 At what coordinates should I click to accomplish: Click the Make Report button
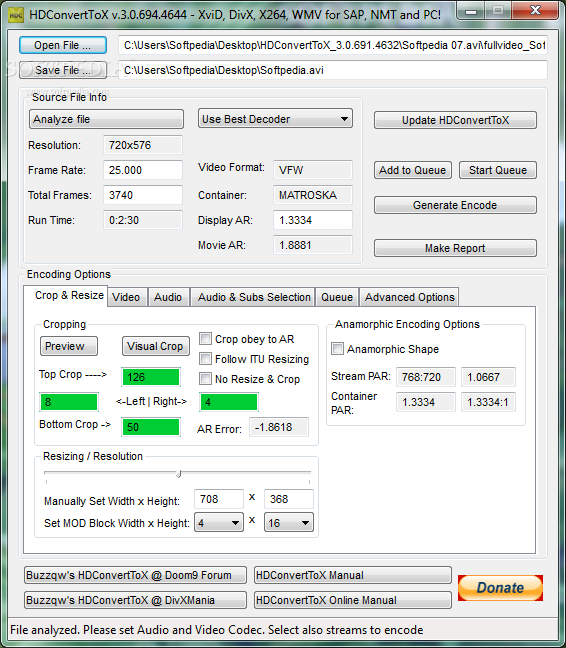pos(455,248)
